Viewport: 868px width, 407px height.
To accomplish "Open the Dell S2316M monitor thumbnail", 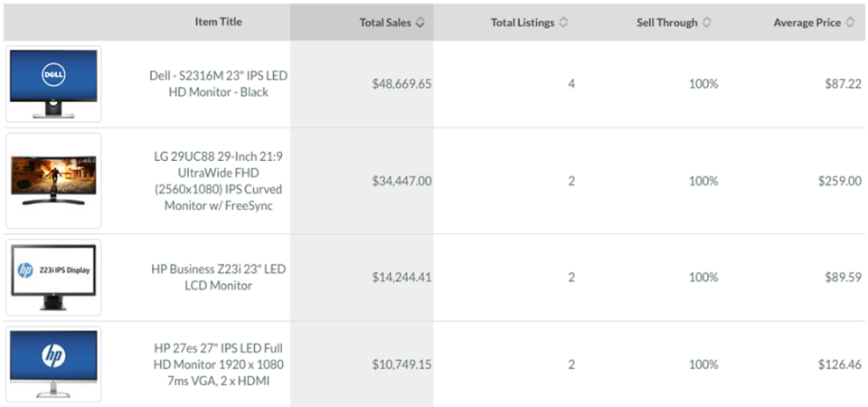I will pyautogui.click(x=53, y=84).
